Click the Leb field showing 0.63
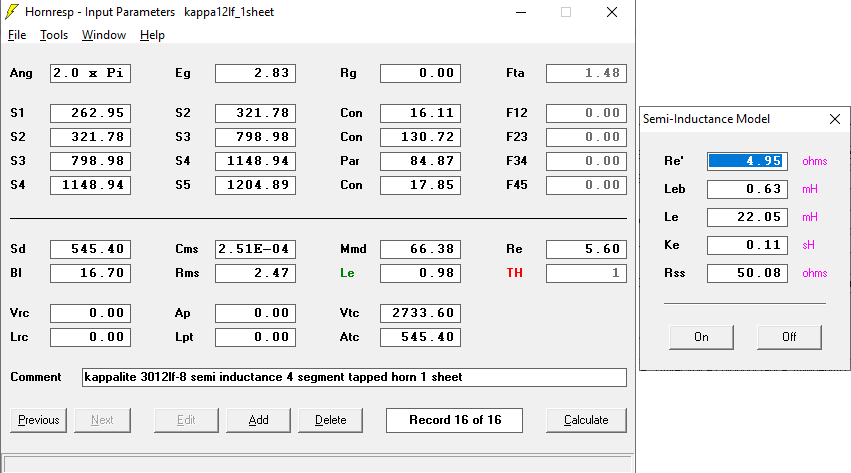The image size is (851, 473). [747, 189]
